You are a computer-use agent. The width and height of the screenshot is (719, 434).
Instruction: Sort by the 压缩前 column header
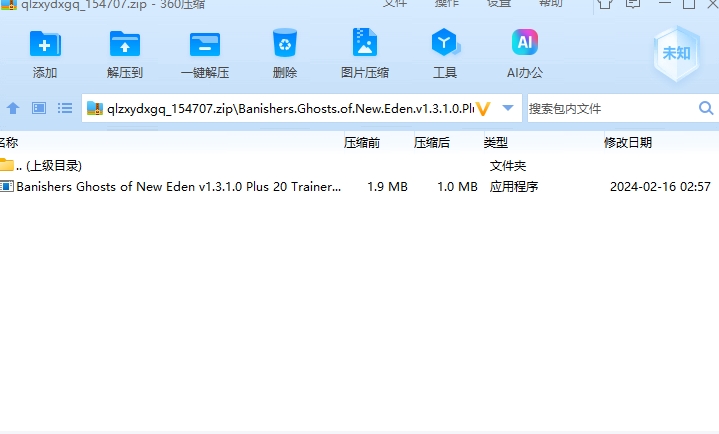[362, 143]
